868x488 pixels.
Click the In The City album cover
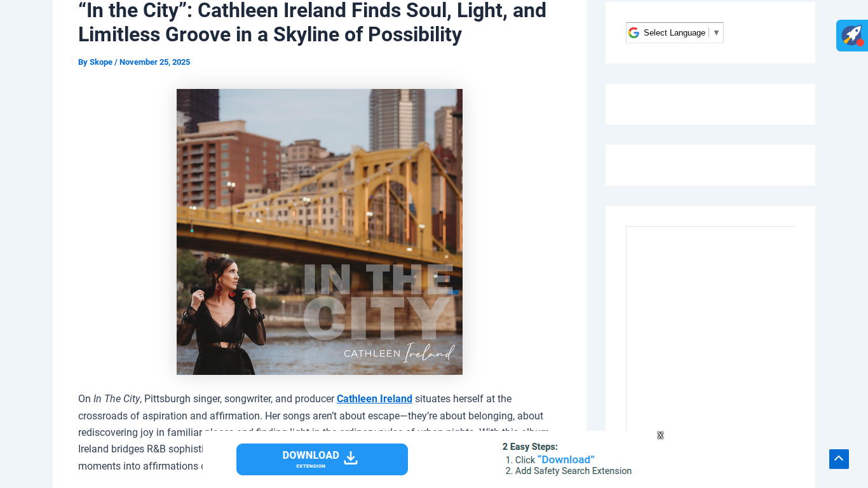tap(320, 232)
